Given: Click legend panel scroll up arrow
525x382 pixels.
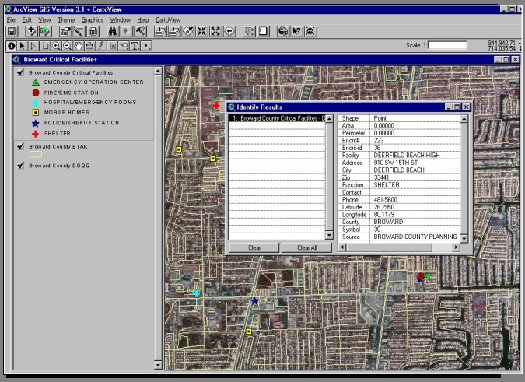Looking at the screenshot, I should click(158, 71).
